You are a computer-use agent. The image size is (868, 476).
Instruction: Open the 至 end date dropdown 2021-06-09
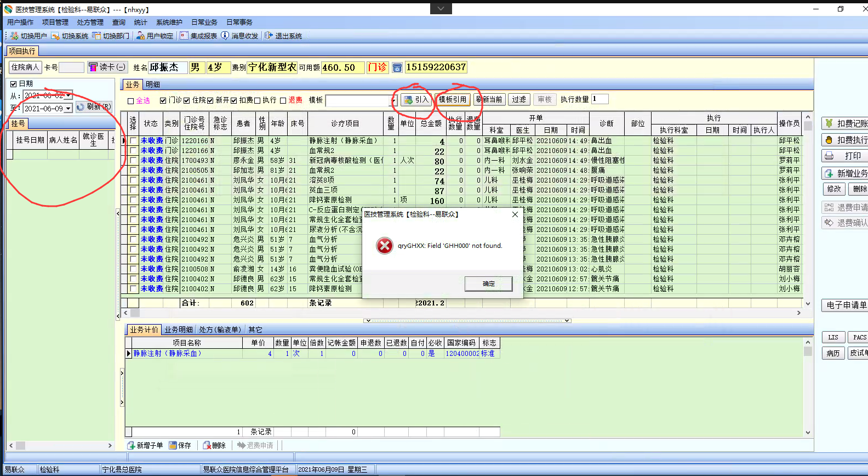point(68,109)
